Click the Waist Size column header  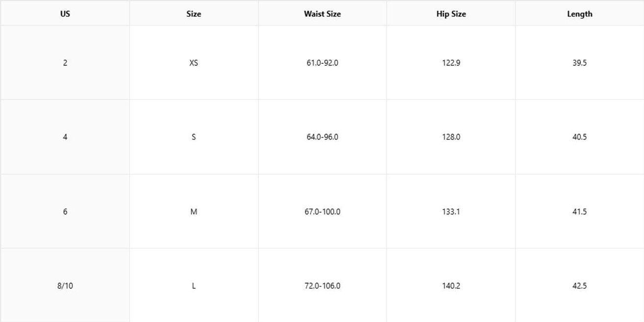[322, 14]
